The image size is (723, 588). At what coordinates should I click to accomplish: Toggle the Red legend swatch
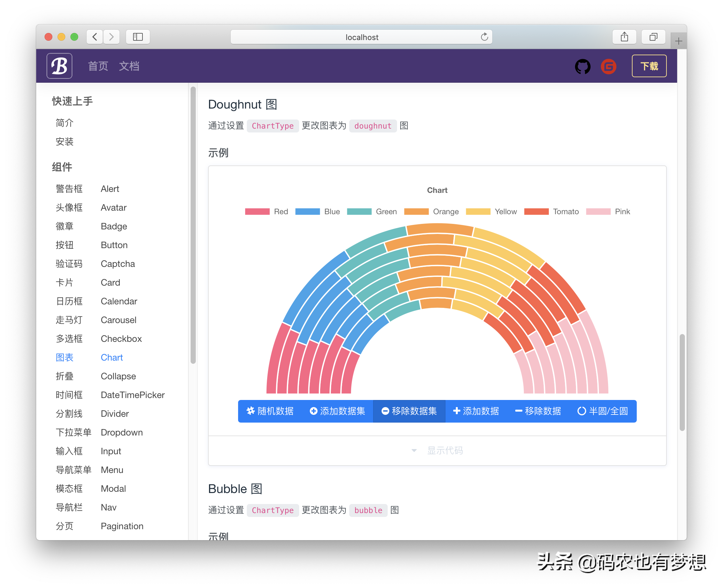(257, 211)
